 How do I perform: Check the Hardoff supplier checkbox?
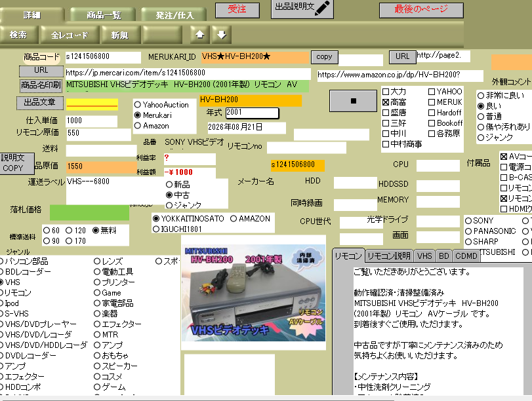click(432, 113)
